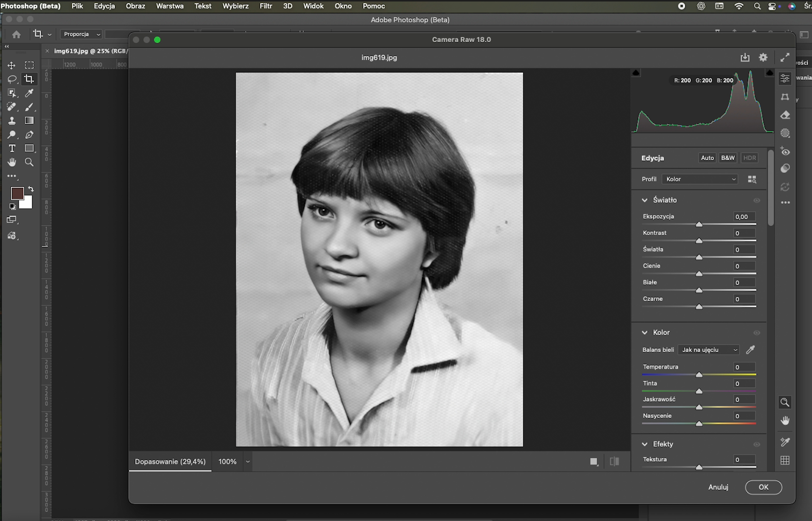The width and height of the screenshot is (812, 521).
Task: Open the Profil Kolor dropdown
Action: click(x=700, y=179)
